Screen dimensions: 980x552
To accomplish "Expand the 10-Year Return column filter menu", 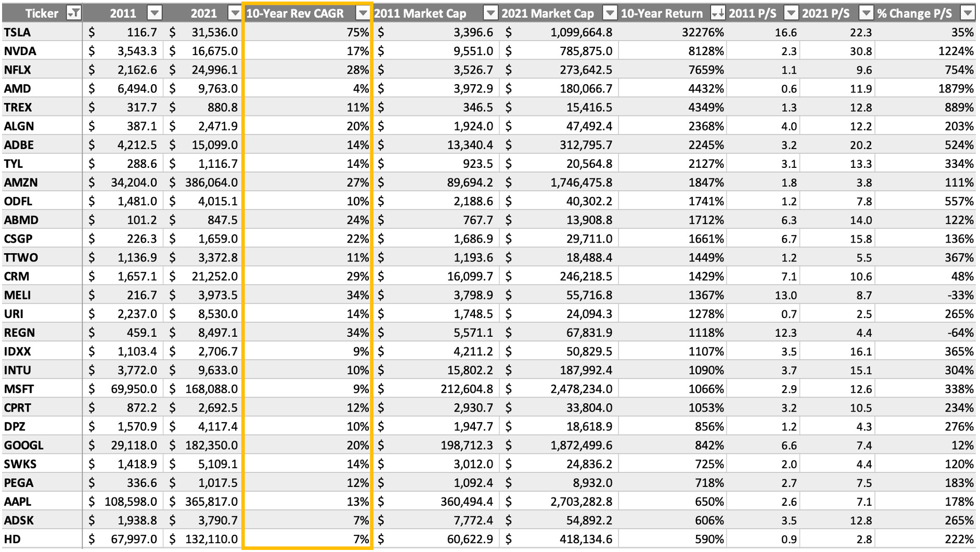I will tap(718, 12).
